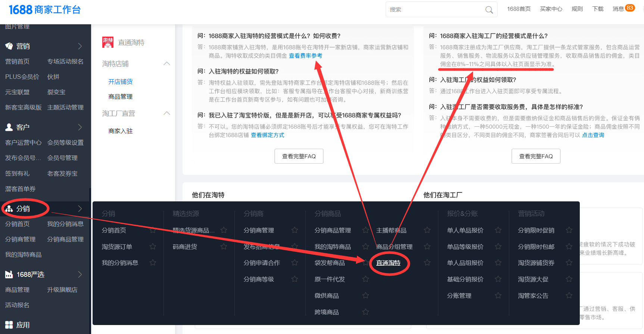Screen dimensions: 644x334
Task: Star the 淘管家公告 entry
Action: click(x=569, y=296)
